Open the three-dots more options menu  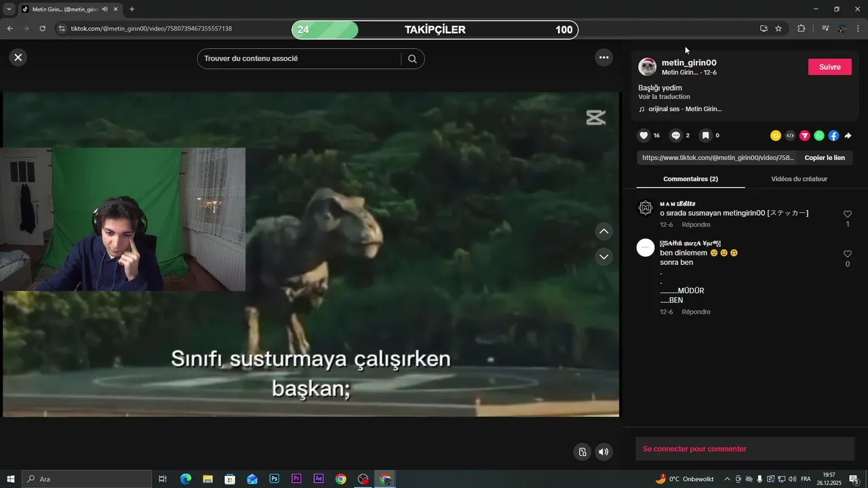pos(604,58)
